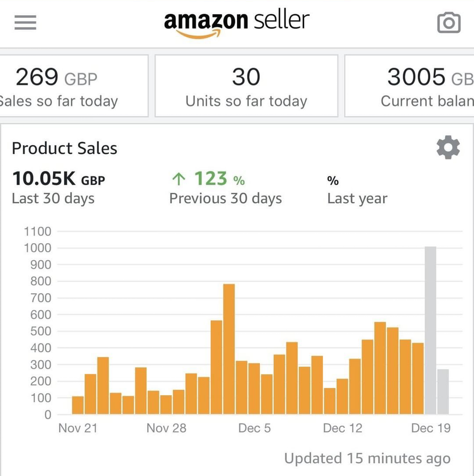This screenshot has height=476, width=474.
Task: Click the tallest orange bar near 780
Action: (229, 349)
